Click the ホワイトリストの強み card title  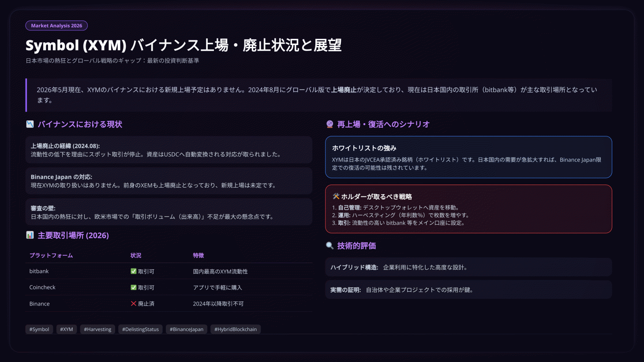(364, 148)
